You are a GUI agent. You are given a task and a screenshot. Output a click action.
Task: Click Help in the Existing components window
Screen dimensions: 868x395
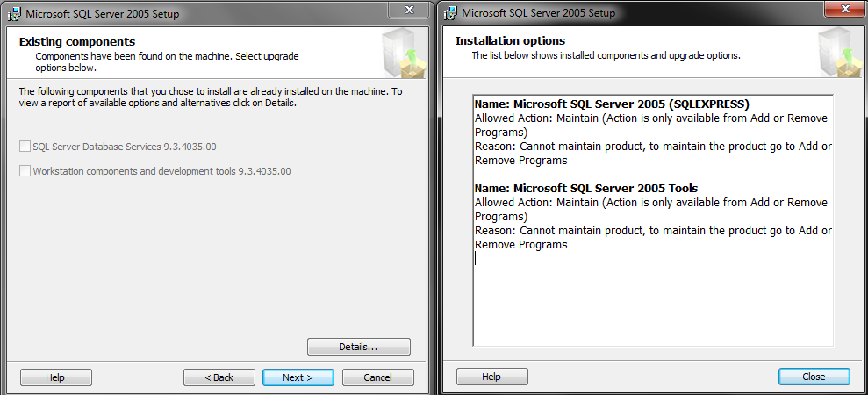[55, 377]
